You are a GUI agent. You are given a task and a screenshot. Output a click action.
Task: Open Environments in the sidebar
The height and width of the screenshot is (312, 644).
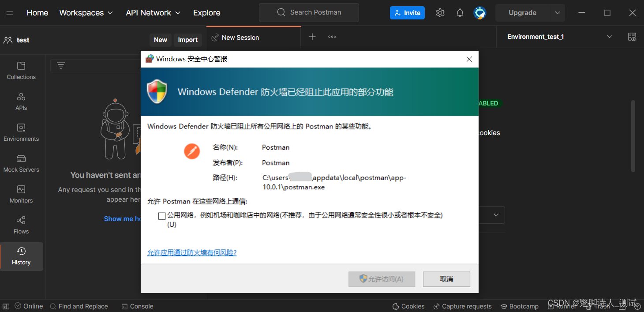tap(21, 132)
